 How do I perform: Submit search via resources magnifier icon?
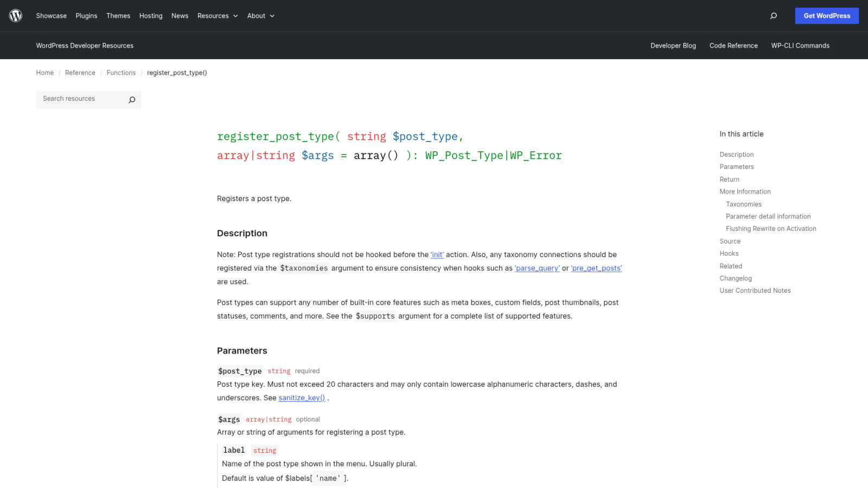tap(132, 100)
